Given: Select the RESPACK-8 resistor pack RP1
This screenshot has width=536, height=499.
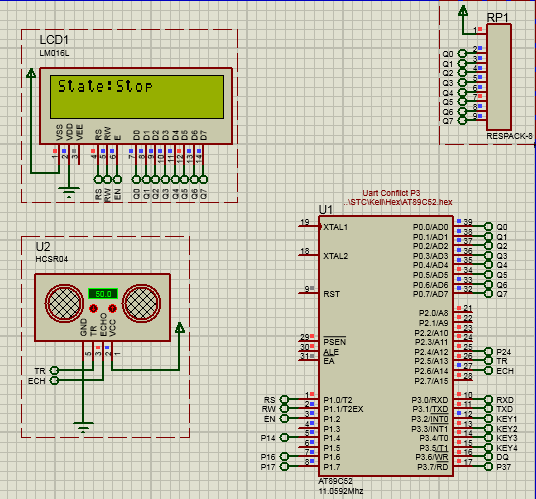Looking at the screenshot, I should (499, 77).
